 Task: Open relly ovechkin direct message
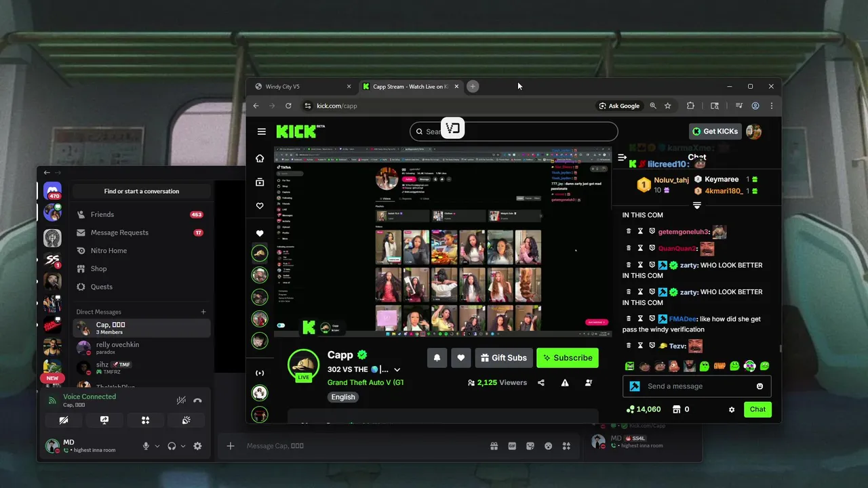[x=141, y=348]
